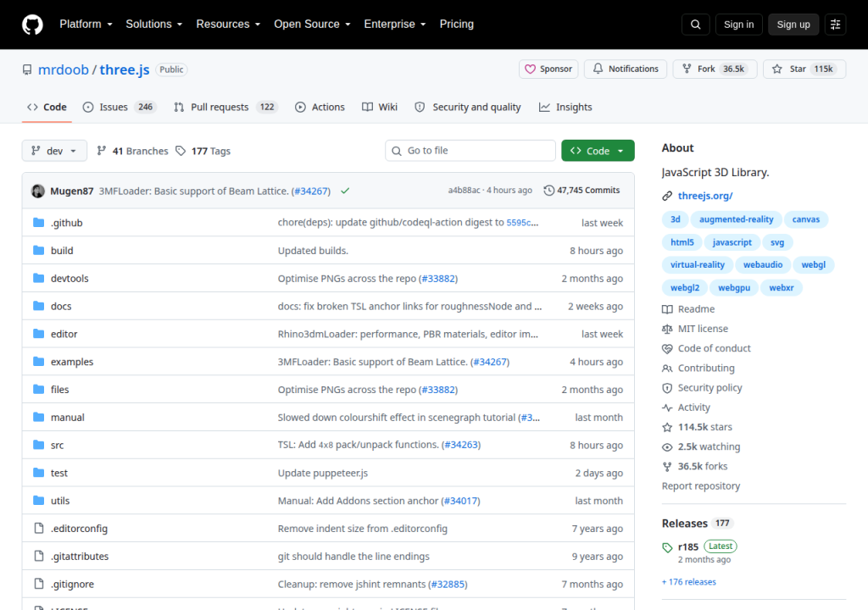Image resolution: width=868 pixels, height=610 pixels.
Task: Open the #34267 pull request link in commit header
Action: point(311,191)
